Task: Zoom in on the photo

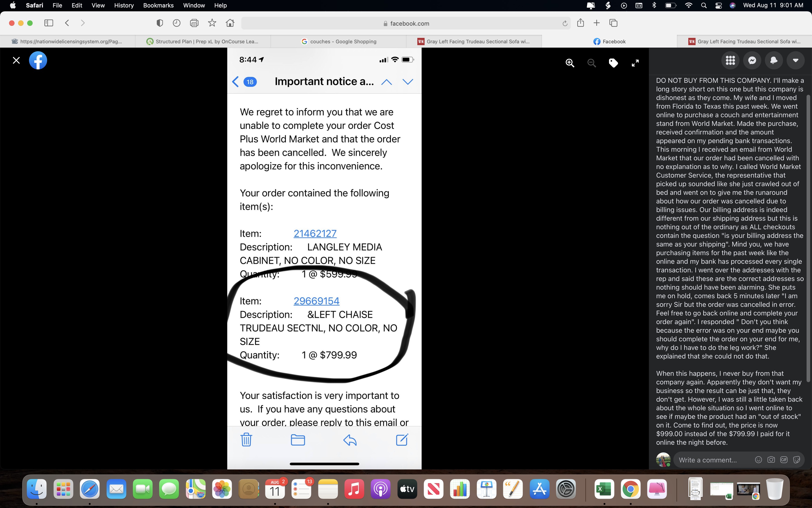Action: tap(570, 63)
